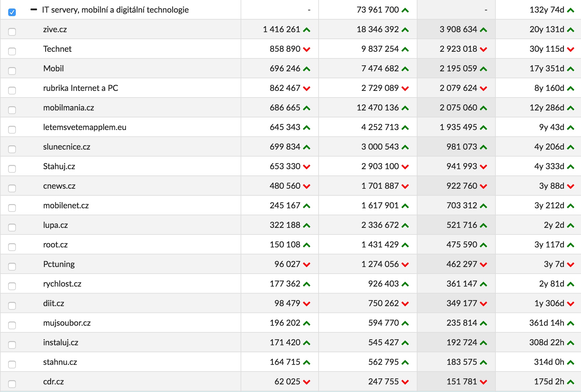Click the green up arrow beside 73 961 700

pos(405,10)
